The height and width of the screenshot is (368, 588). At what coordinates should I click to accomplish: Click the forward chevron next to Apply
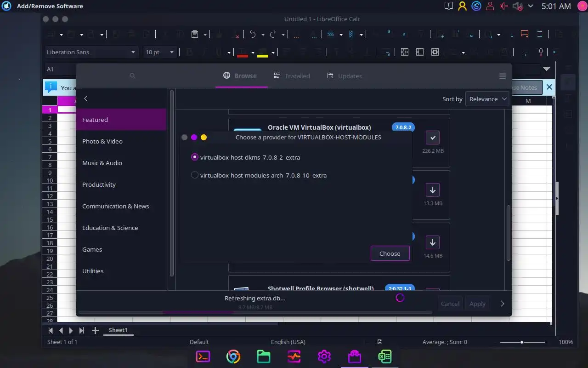[x=502, y=304]
